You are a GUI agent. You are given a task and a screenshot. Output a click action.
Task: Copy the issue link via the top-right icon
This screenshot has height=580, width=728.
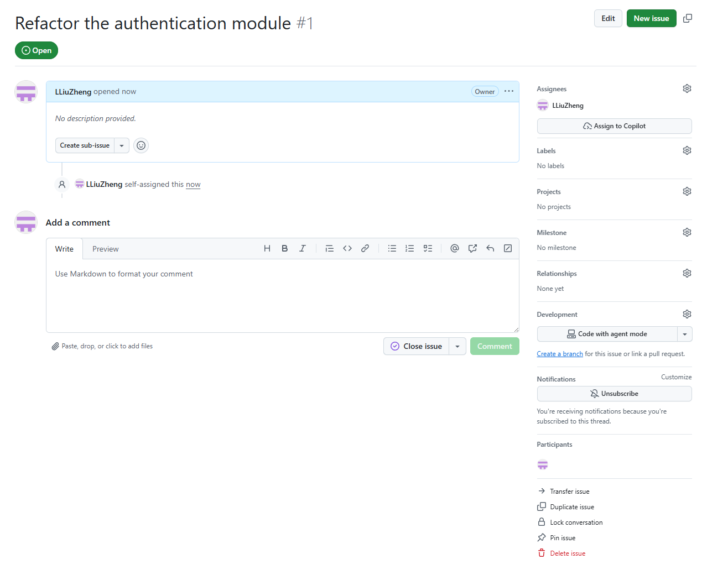click(688, 18)
